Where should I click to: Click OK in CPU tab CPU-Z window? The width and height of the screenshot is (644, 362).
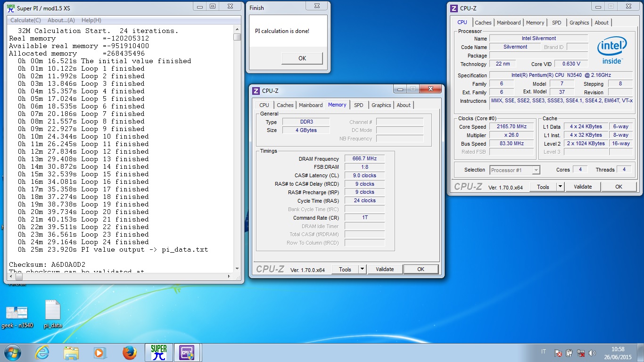(x=619, y=187)
